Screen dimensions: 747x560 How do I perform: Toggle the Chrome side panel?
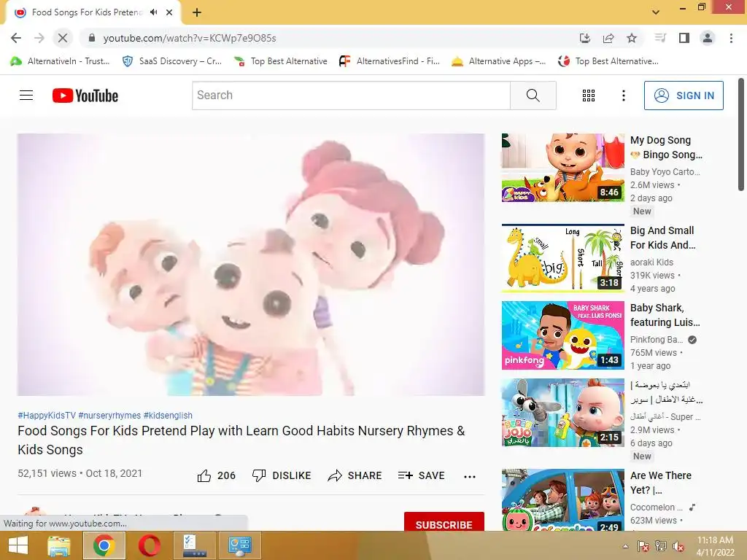coord(684,38)
